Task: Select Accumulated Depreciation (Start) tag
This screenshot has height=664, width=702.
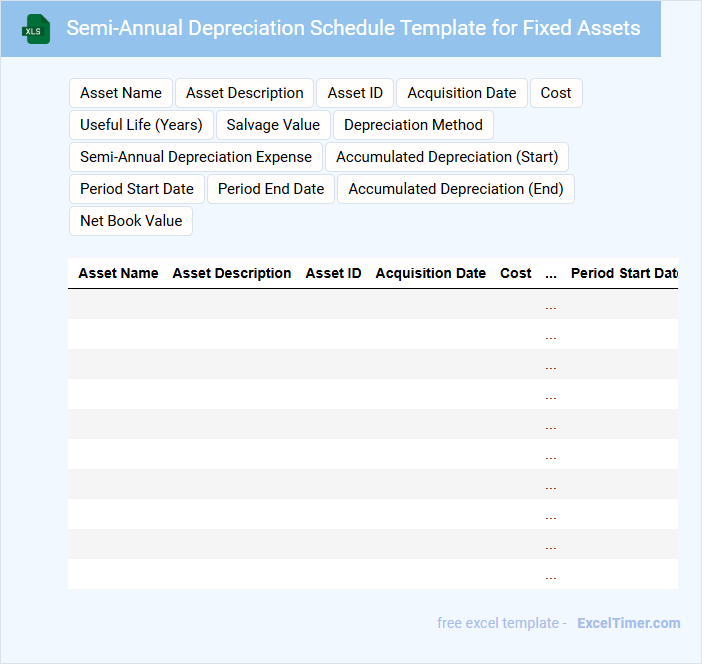Action: click(x=447, y=157)
